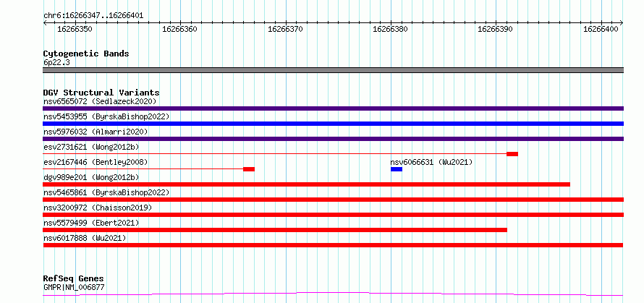Click ruler position 16266380

(x=390, y=29)
